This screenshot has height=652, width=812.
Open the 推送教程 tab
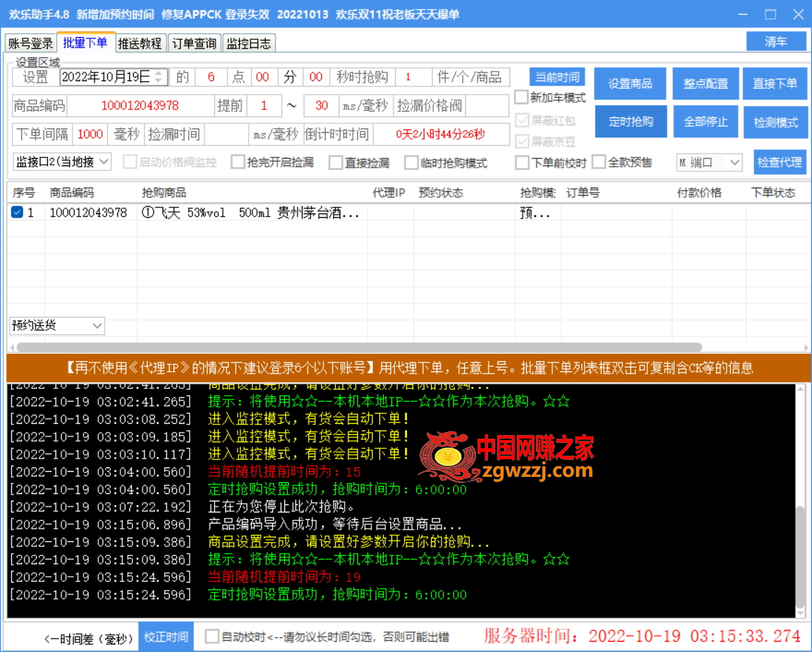pyautogui.click(x=140, y=43)
